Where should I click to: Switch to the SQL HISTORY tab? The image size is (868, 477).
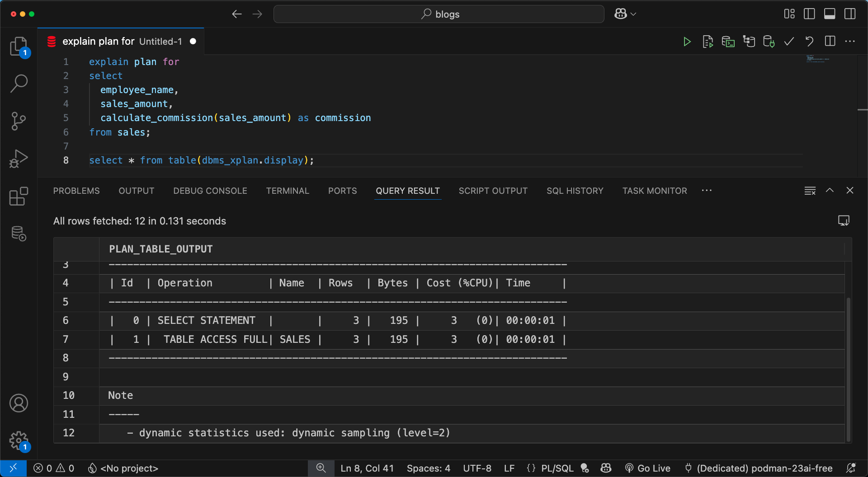click(x=575, y=191)
